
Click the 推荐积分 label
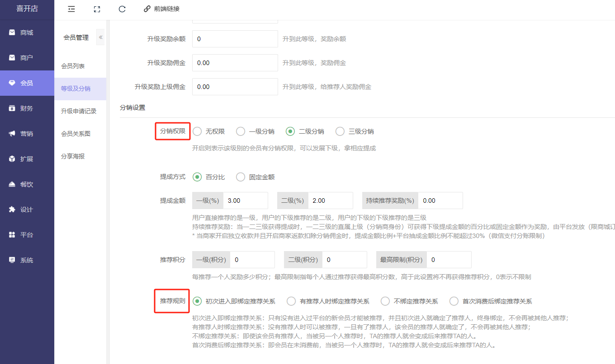click(x=172, y=260)
